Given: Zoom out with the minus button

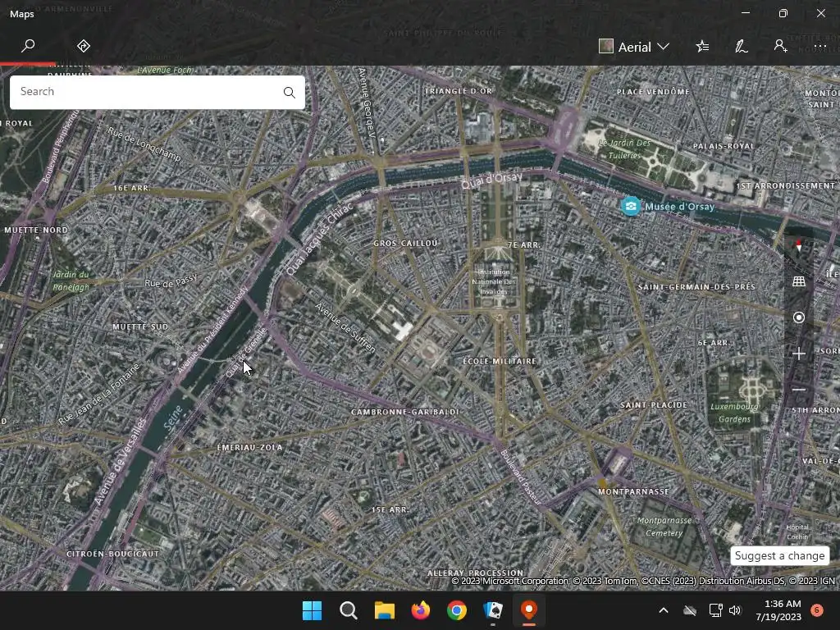Looking at the screenshot, I should point(799,390).
